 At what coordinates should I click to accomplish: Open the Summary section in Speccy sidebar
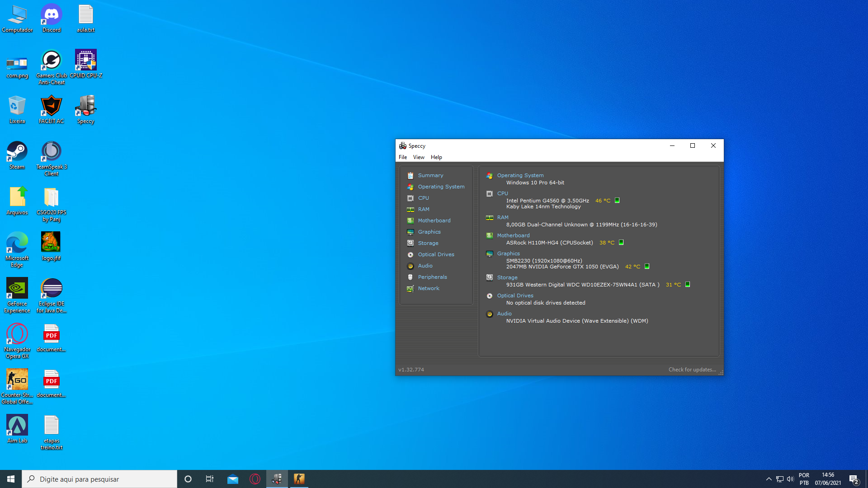(x=430, y=175)
